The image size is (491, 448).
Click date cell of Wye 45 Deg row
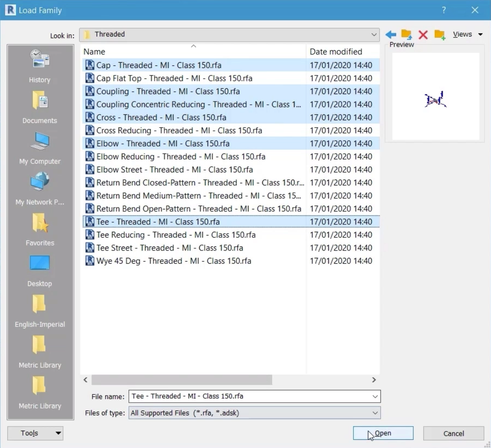point(341,261)
